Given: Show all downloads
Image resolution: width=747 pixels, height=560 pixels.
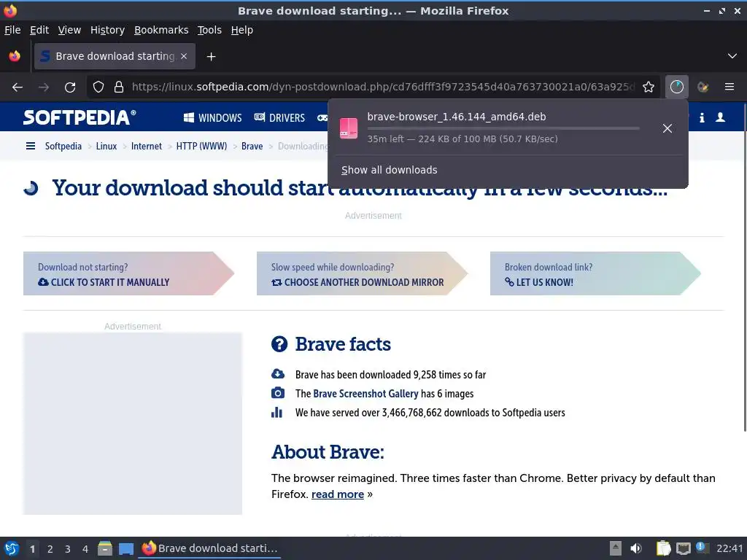Looking at the screenshot, I should 390,170.
